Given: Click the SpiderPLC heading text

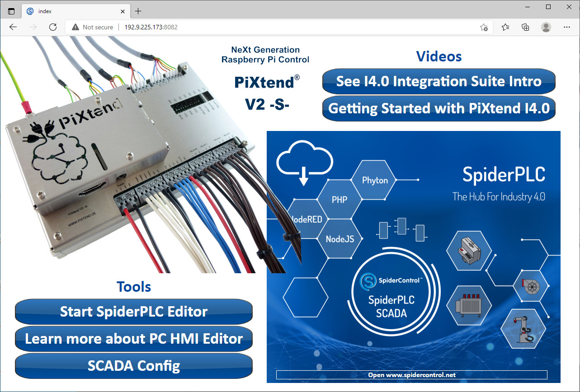Looking at the screenshot, I should (504, 175).
